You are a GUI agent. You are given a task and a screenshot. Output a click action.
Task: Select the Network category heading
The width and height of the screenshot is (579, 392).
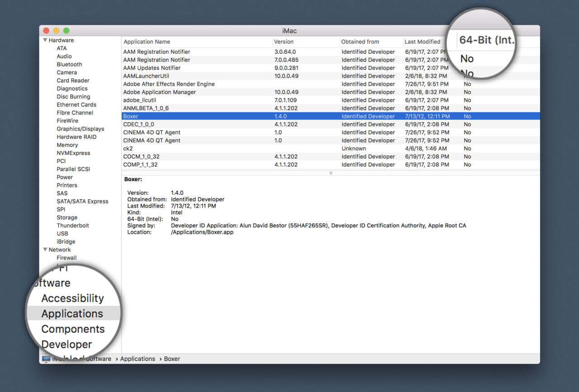60,250
